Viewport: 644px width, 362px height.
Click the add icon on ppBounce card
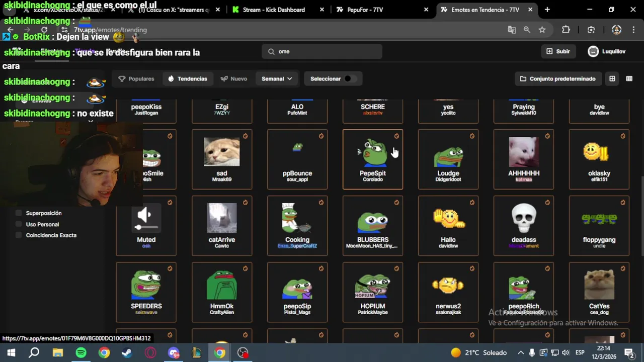pos(321,136)
